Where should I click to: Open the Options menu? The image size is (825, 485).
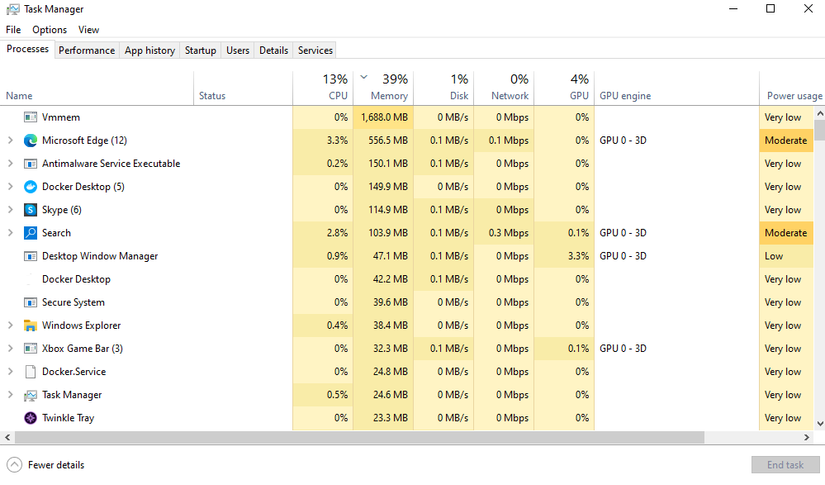49,30
